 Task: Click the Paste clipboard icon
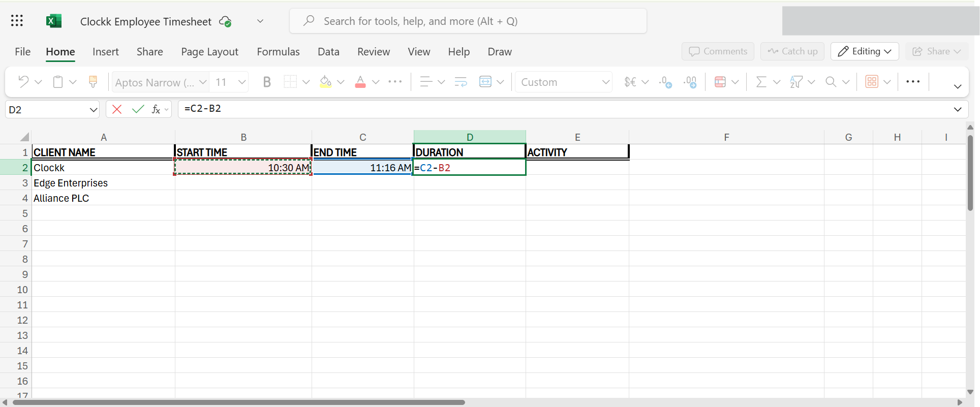tap(58, 82)
